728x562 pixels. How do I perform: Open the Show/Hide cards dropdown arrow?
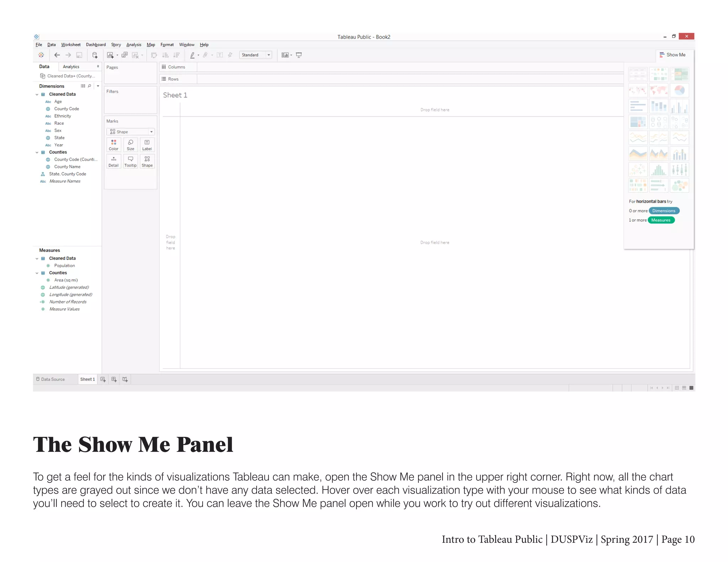click(x=291, y=55)
